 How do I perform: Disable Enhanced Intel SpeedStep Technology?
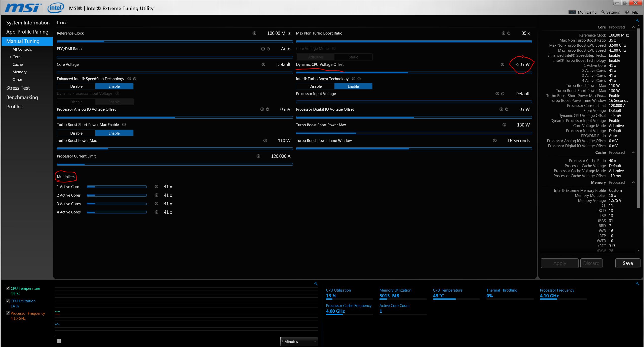point(76,86)
